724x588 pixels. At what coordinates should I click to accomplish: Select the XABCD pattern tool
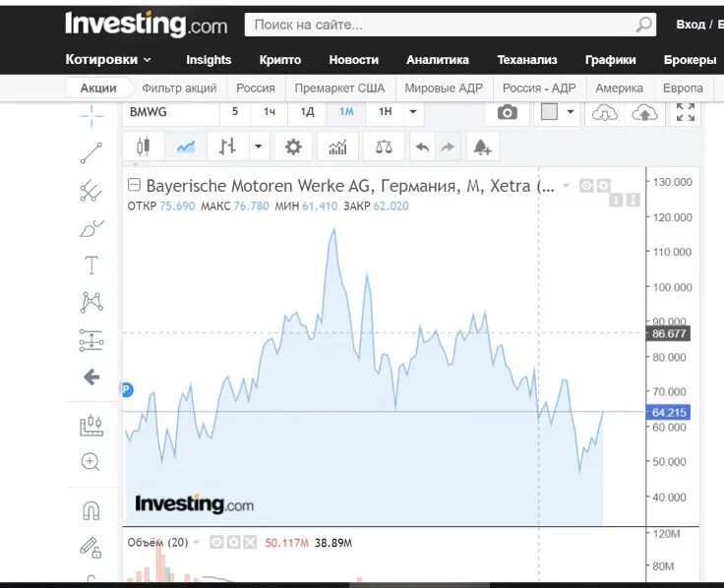(x=91, y=302)
